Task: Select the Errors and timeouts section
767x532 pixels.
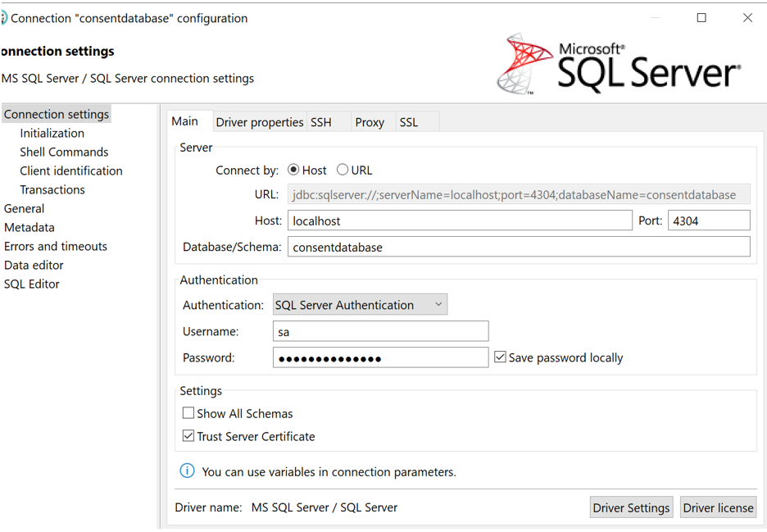Action: [x=55, y=246]
